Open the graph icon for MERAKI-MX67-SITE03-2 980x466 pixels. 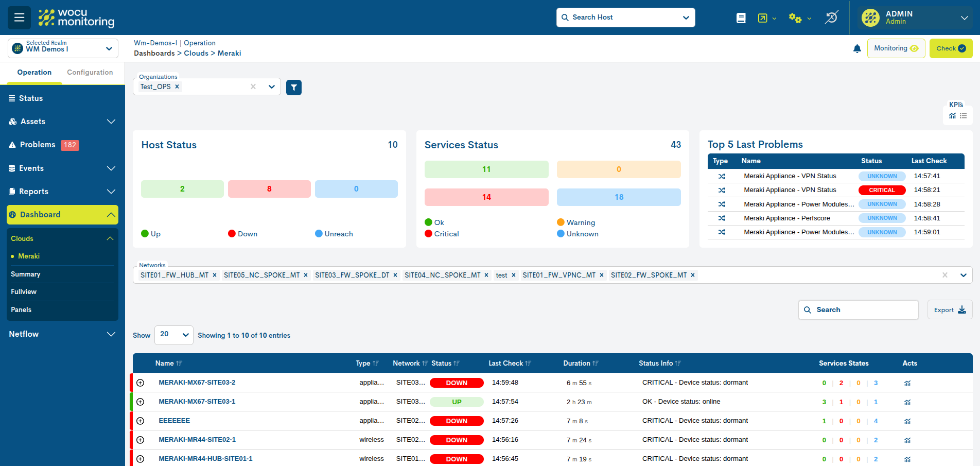pos(907,383)
